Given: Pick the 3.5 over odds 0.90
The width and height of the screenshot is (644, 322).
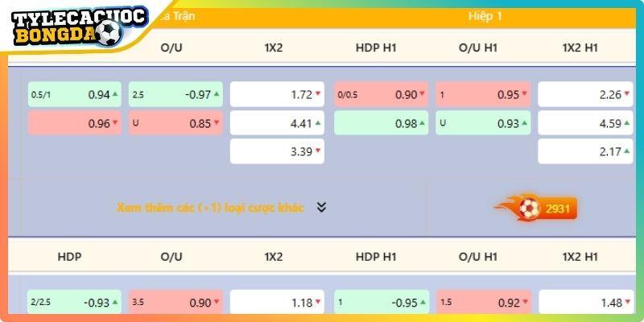Looking at the screenshot, I should (x=175, y=303).
